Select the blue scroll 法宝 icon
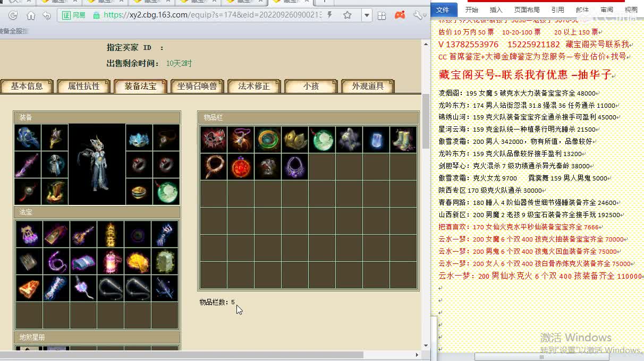644x361 pixels. (83, 261)
